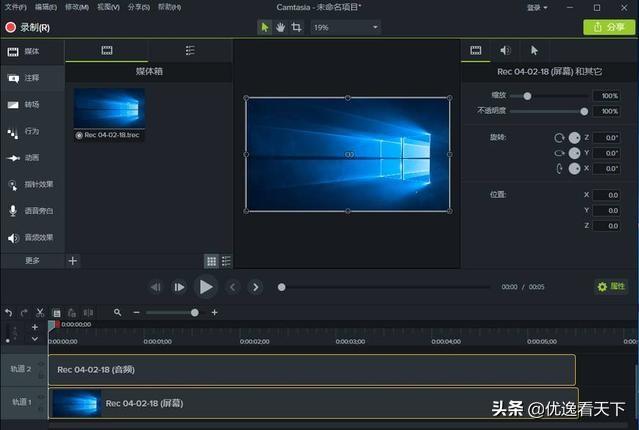Open the 音频效果 audio effects section
639x430 pixels.
(x=32, y=237)
